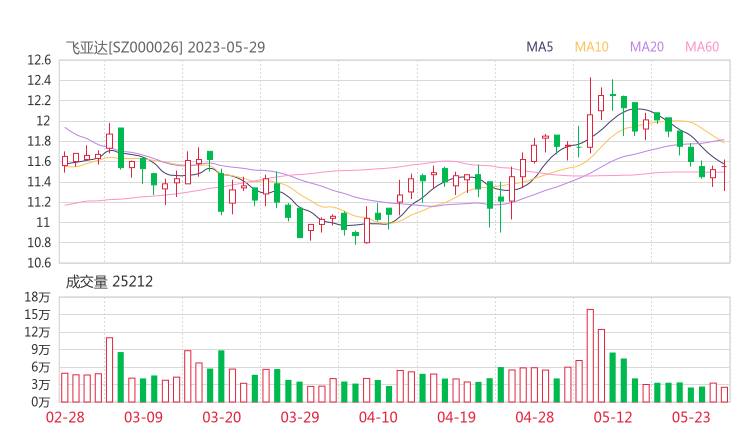This screenshot has width=740, height=440.
Task: Click the 10.6 price axis label
Action: click(x=39, y=263)
